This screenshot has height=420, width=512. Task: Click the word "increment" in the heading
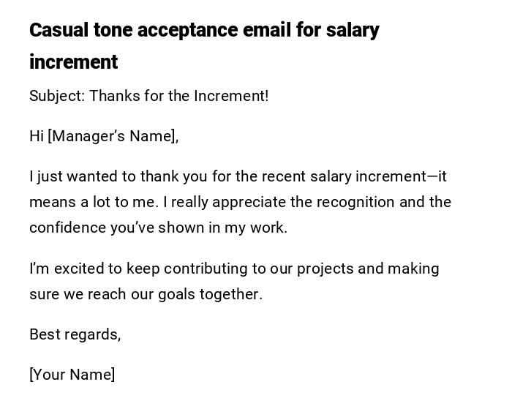[x=73, y=62]
